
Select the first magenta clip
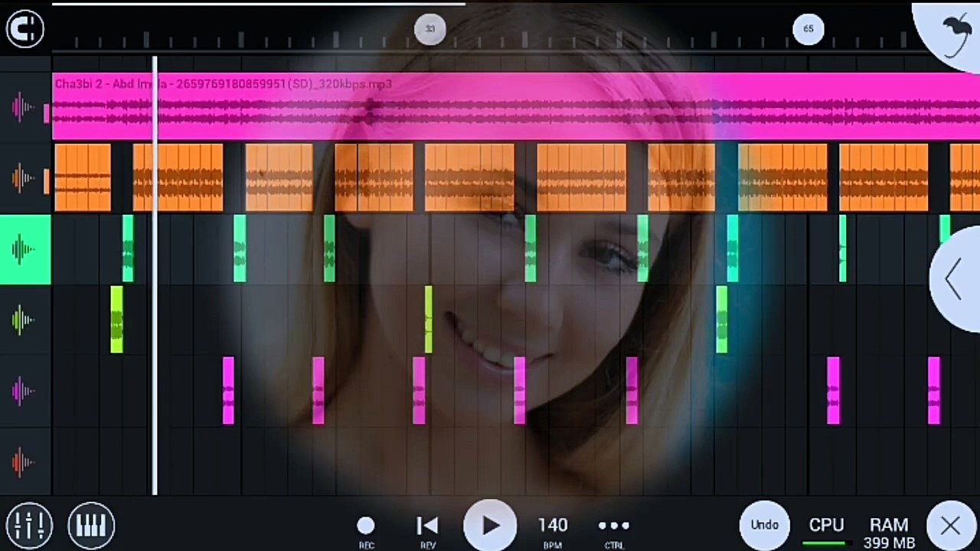coord(227,391)
